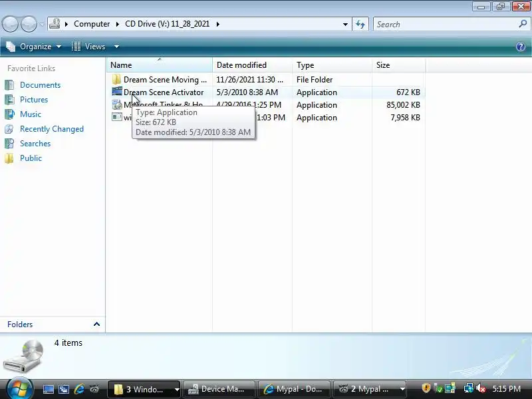Click the Forward navigation button
The width and height of the screenshot is (532, 399).
tap(29, 25)
